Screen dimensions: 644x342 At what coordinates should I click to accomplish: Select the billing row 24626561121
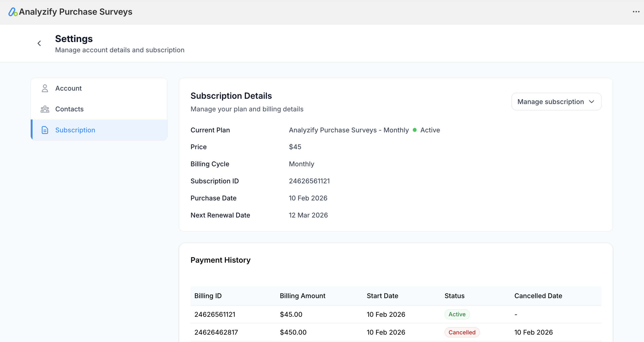click(215, 314)
